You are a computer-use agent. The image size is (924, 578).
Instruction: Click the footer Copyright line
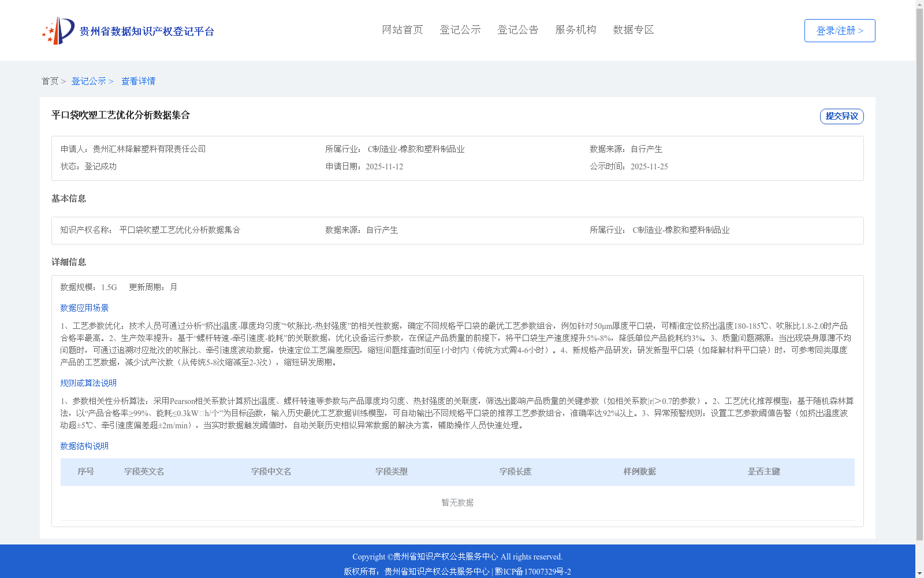[457, 557]
